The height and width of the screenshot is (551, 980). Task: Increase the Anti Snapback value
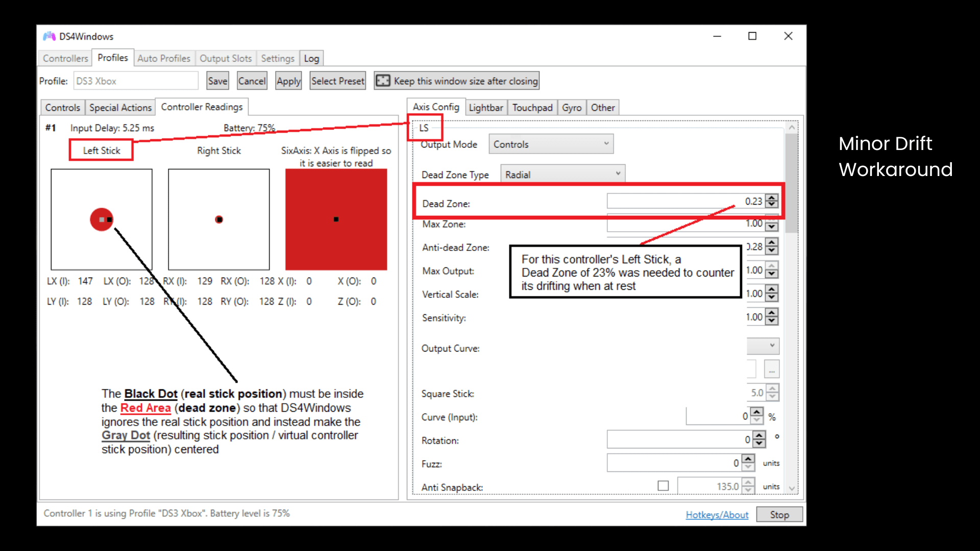coord(748,483)
